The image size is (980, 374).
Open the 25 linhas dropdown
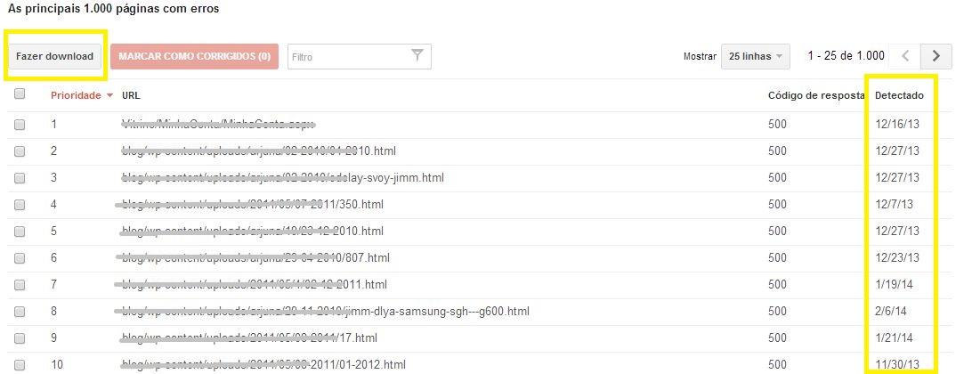pyautogui.click(x=755, y=56)
